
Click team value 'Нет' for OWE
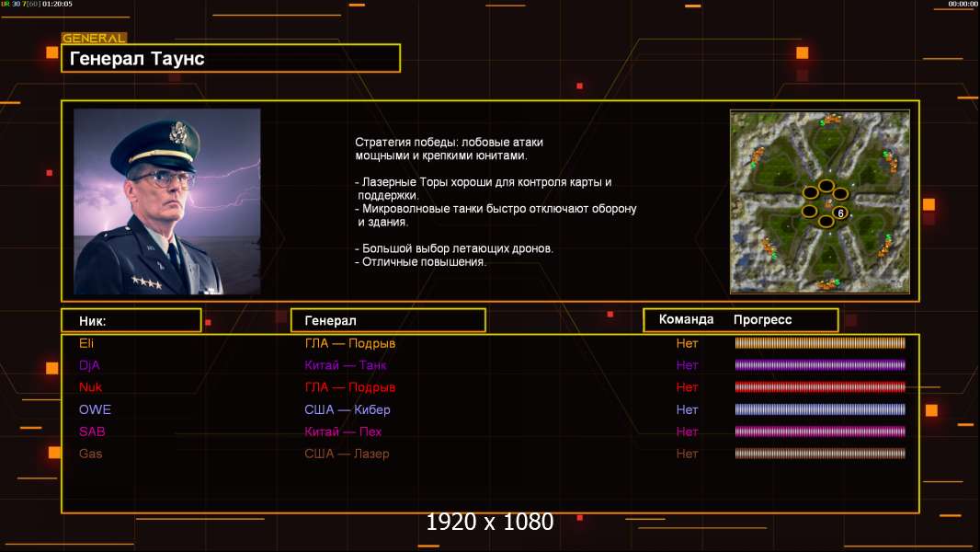[x=687, y=409]
